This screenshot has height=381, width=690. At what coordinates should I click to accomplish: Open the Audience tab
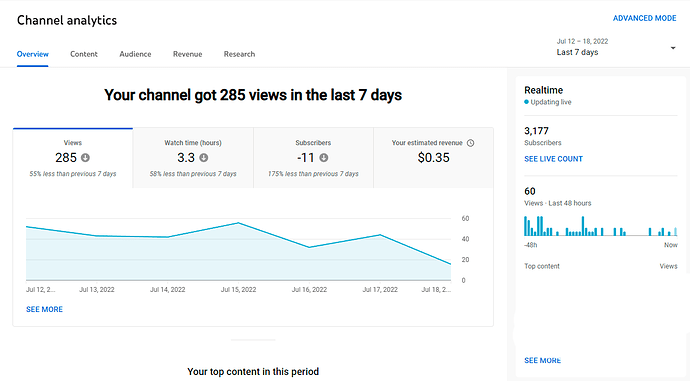tap(135, 54)
